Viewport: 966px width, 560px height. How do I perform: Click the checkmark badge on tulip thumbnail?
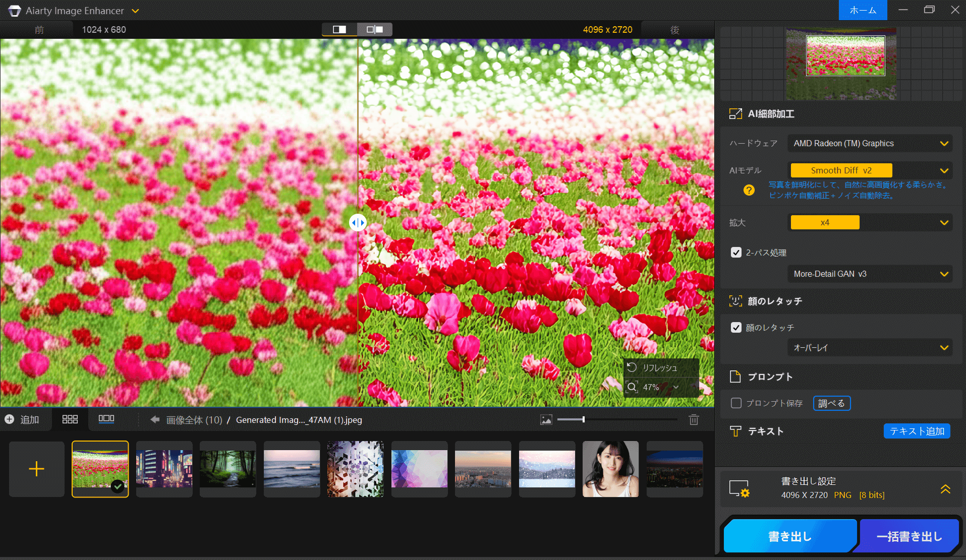(118, 486)
